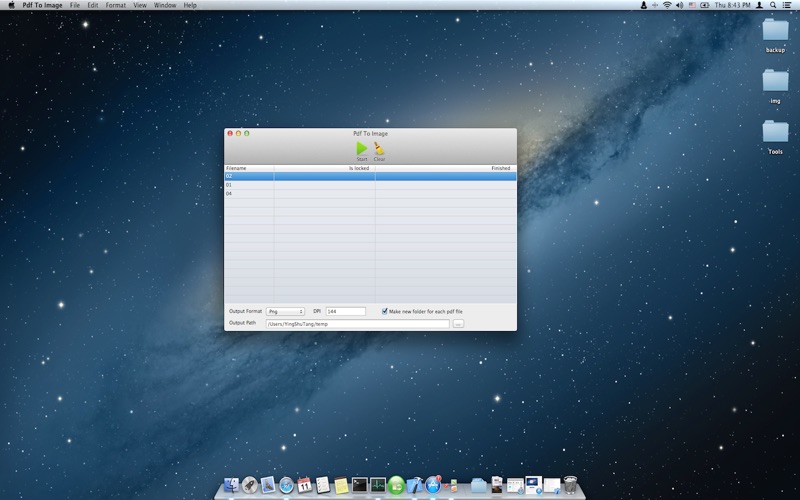Open the File menu
The width and height of the screenshot is (800, 500).
click(x=75, y=5)
